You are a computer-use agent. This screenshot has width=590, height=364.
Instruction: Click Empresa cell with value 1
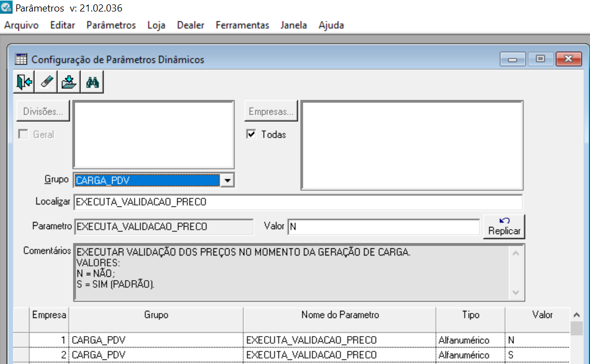[x=49, y=340]
